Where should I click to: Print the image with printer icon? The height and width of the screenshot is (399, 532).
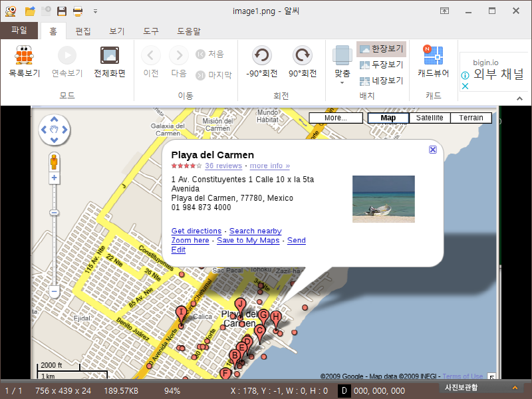pos(78,11)
